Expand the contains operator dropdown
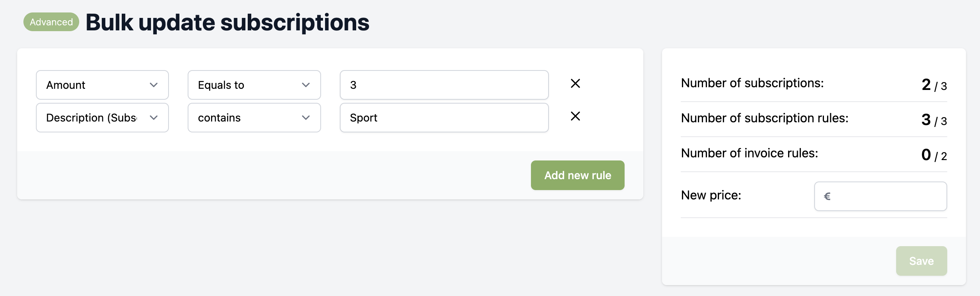This screenshot has width=980, height=296. point(254,118)
